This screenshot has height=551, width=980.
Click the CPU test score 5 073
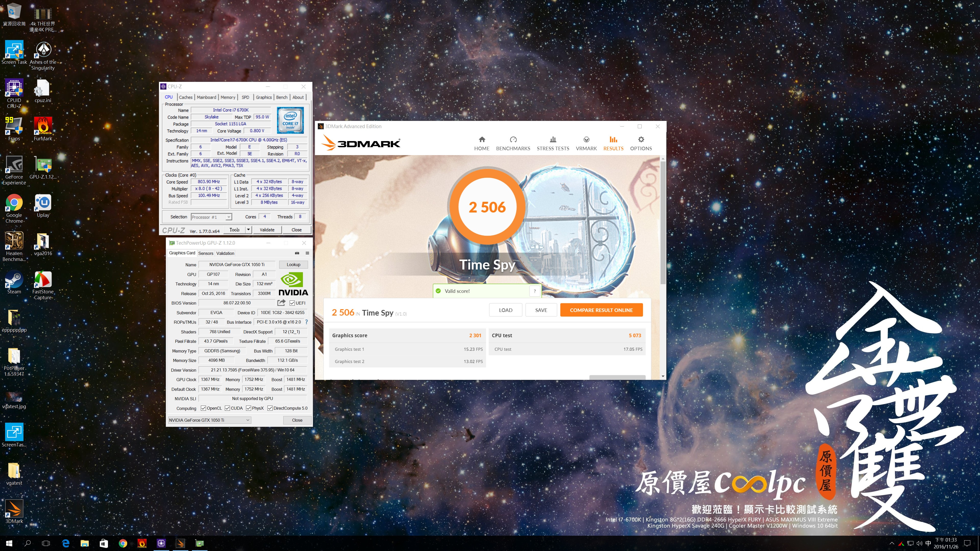[x=634, y=335]
